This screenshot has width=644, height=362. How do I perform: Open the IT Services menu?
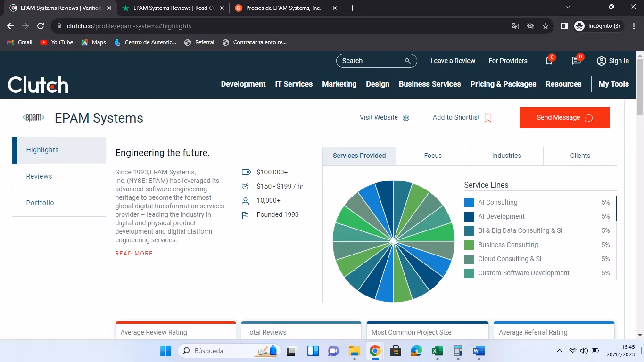click(x=294, y=84)
